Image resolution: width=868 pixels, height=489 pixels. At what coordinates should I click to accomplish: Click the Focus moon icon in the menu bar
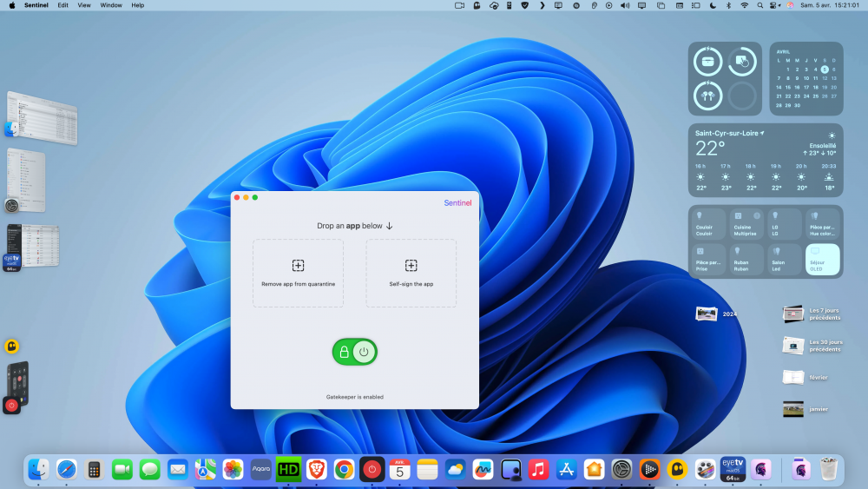click(x=713, y=5)
